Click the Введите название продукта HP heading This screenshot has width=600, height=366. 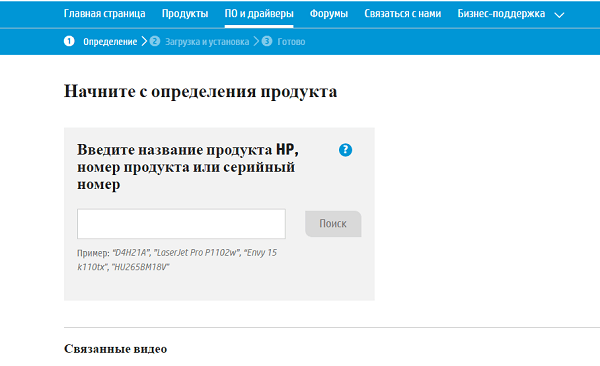click(x=188, y=167)
